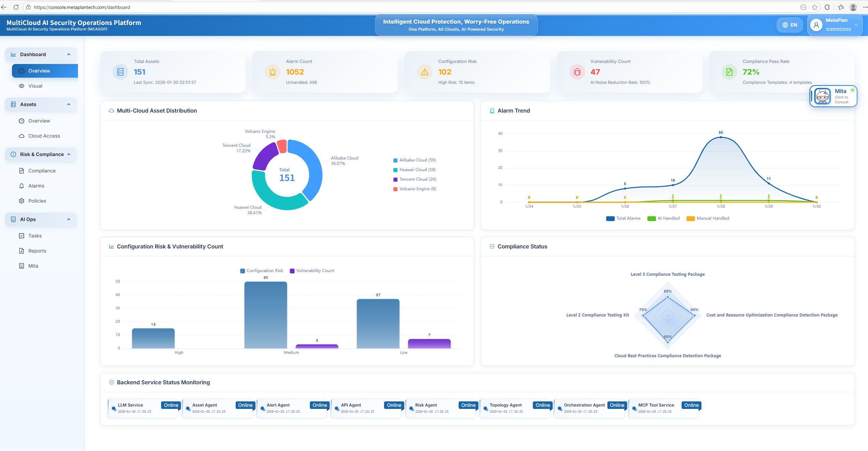Viewport: 868px width, 451px height.
Task: Toggle AI Handled series visibility
Action: point(663,218)
